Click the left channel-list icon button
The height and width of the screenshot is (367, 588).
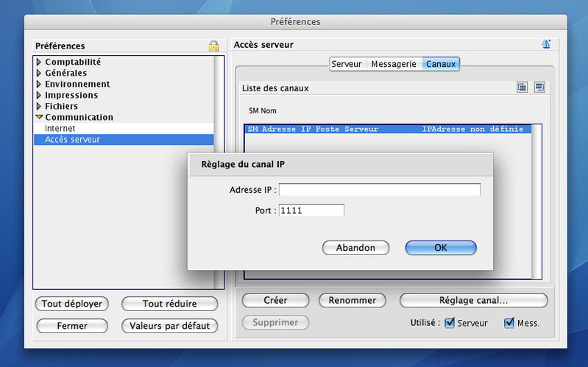(x=523, y=88)
